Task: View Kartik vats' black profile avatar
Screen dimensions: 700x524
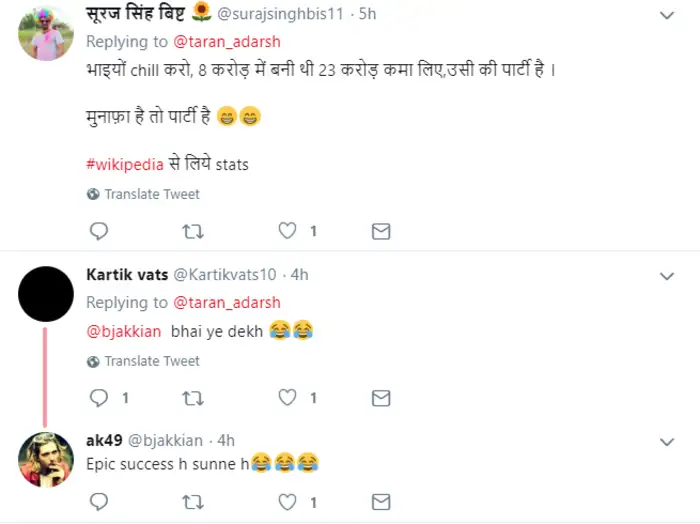Action: pyautogui.click(x=46, y=293)
